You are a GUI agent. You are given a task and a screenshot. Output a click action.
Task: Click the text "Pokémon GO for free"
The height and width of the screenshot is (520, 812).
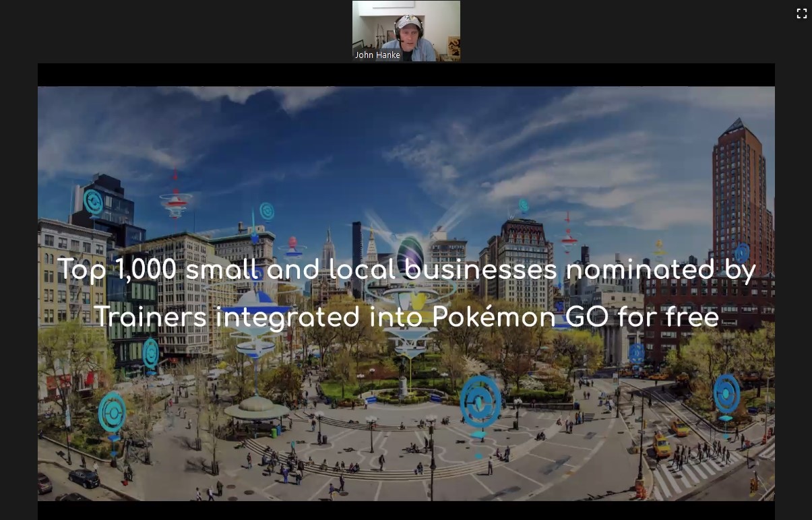point(575,317)
